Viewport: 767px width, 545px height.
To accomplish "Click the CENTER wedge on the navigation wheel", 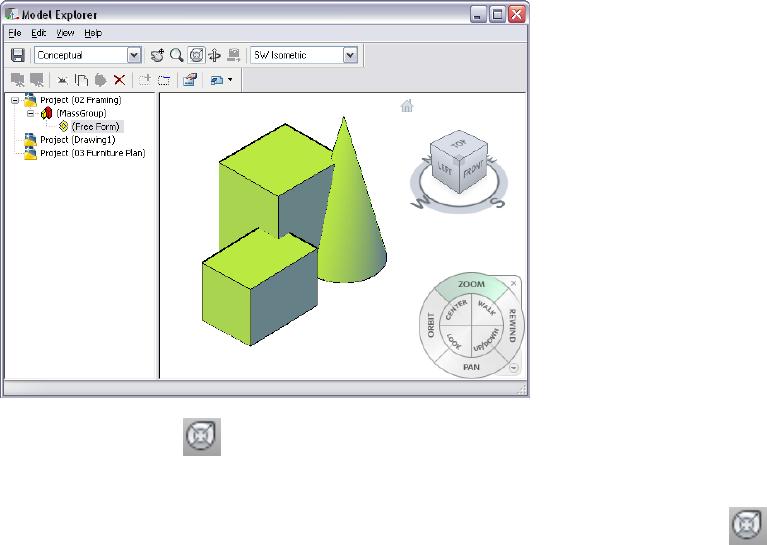I will (x=456, y=310).
